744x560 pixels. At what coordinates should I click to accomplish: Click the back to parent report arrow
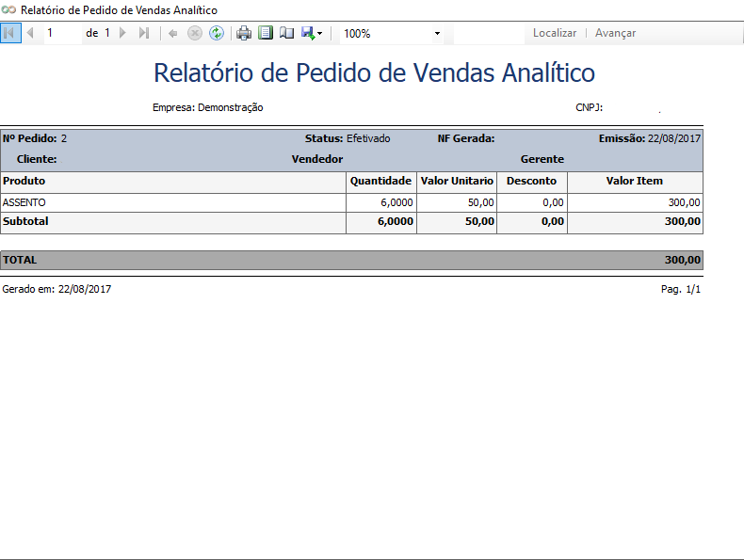(172, 33)
